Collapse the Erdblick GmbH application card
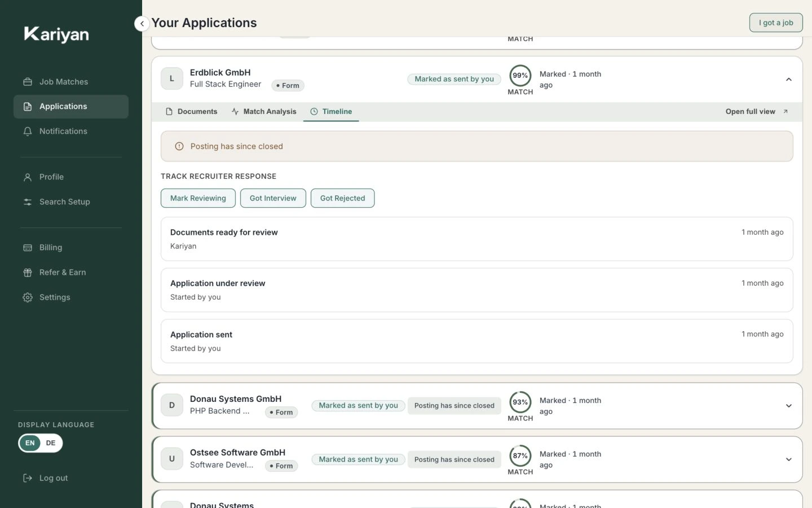 [789, 80]
